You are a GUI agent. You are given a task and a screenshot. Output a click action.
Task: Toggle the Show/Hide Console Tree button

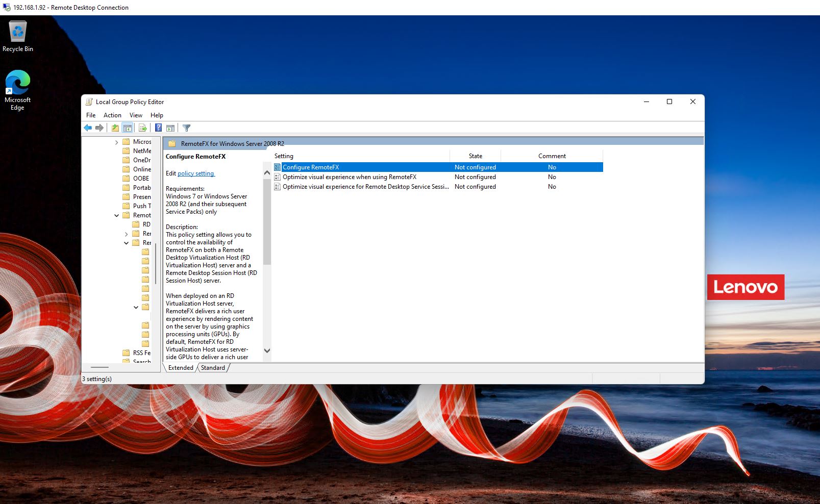pos(128,128)
